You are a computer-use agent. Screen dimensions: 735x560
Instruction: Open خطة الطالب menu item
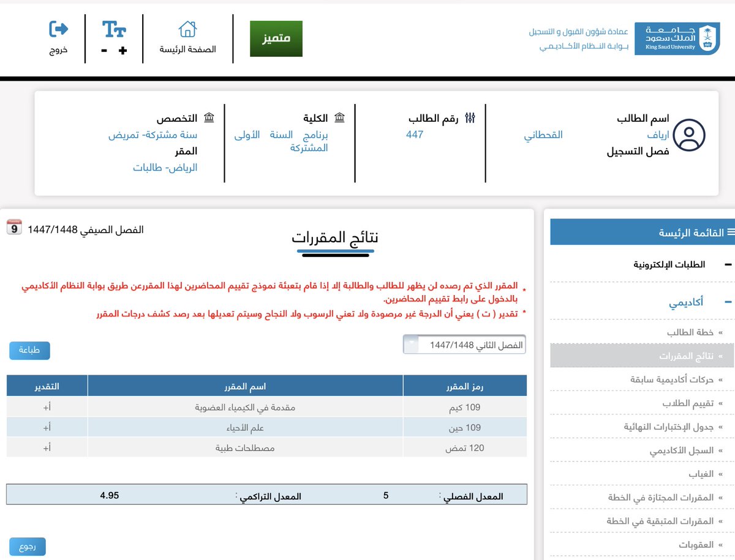pos(690,332)
